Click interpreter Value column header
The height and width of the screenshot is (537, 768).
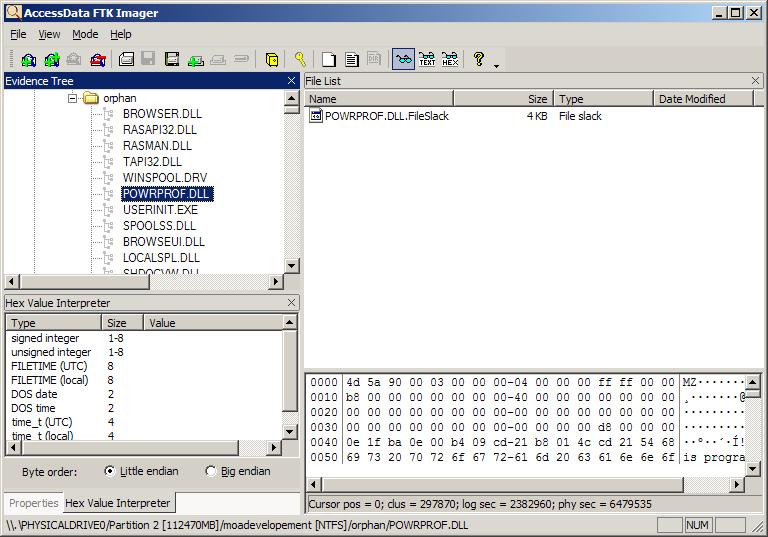[213, 323]
